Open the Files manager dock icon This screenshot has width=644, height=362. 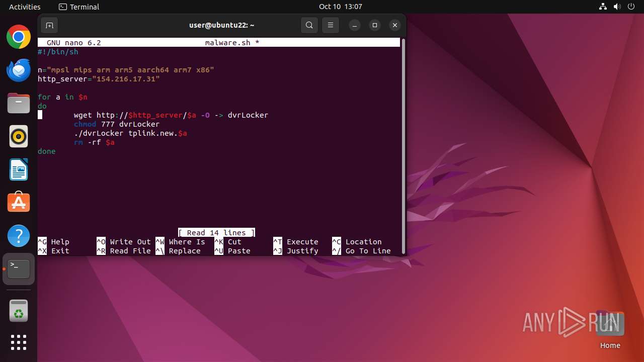(19, 103)
